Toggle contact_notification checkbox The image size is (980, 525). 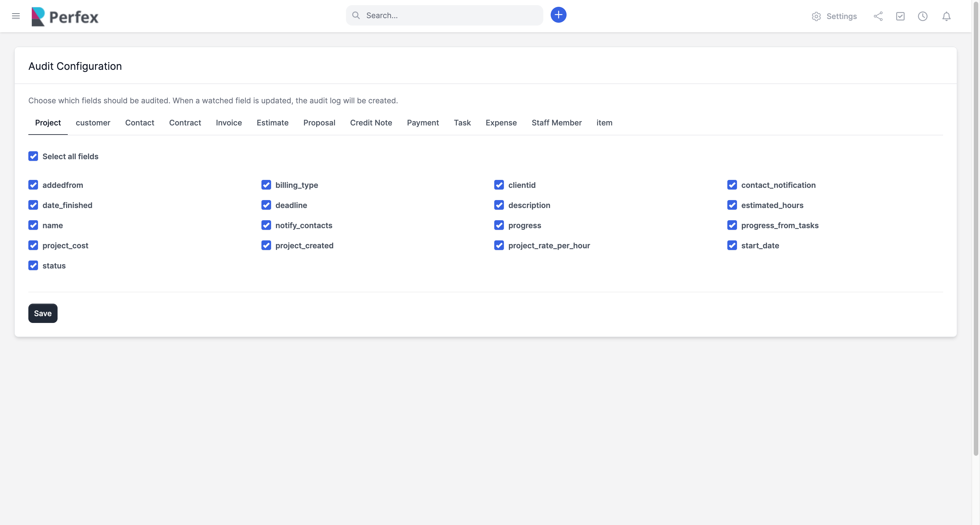point(732,185)
